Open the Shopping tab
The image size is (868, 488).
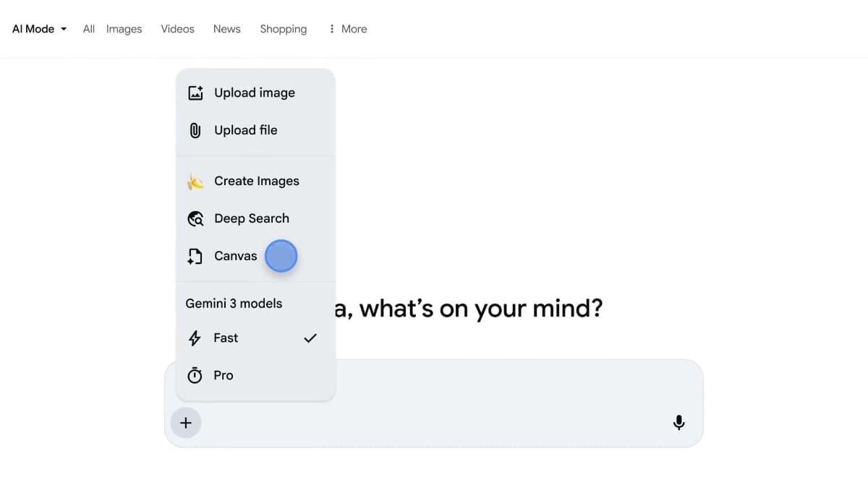[x=283, y=29]
